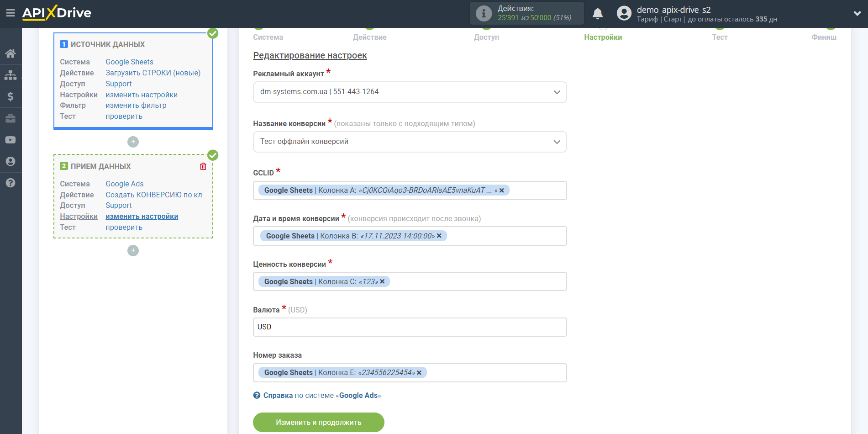This screenshot has width=868, height=434.
Task: Click проверить in data receiver block
Action: click(124, 227)
